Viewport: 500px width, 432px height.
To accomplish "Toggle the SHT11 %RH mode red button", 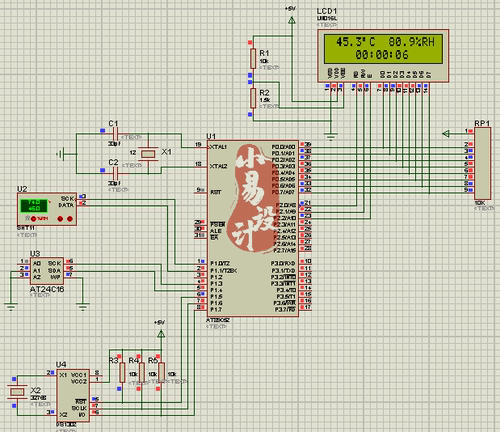I will point(33,219).
